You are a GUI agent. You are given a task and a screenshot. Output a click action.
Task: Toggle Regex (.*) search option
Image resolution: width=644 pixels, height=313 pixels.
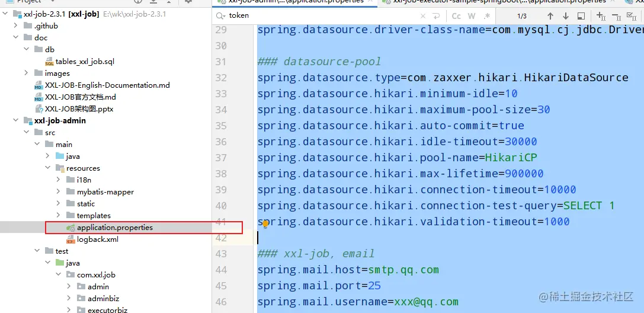pyautogui.click(x=486, y=16)
